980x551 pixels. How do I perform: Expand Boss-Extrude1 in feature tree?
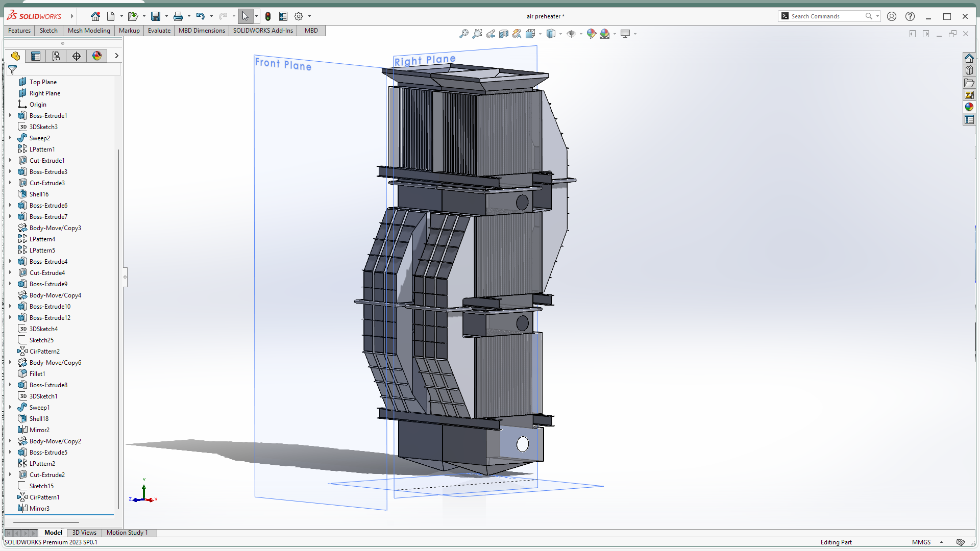point(10,116)
